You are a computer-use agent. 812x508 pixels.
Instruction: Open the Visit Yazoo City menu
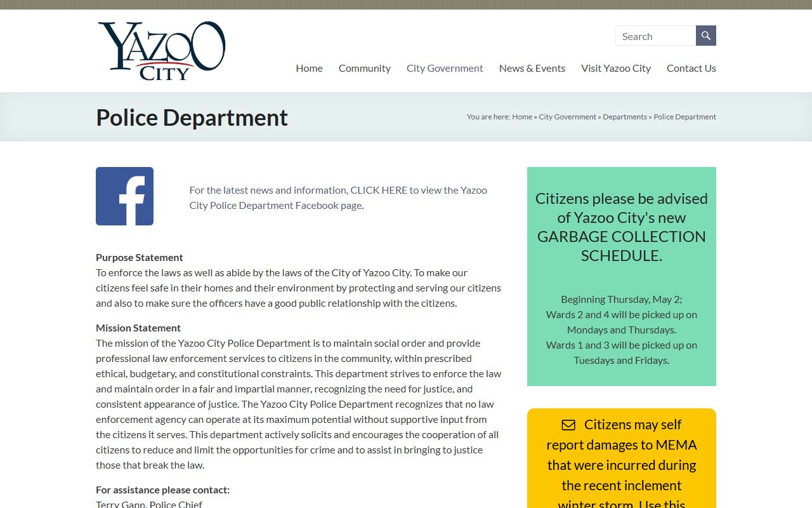click(616, 68)
